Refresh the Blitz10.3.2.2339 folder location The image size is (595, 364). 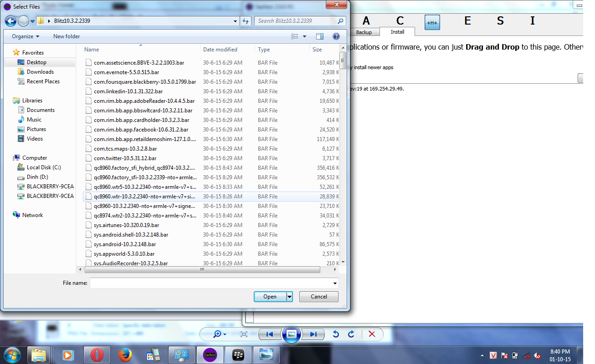coord(246,21)
